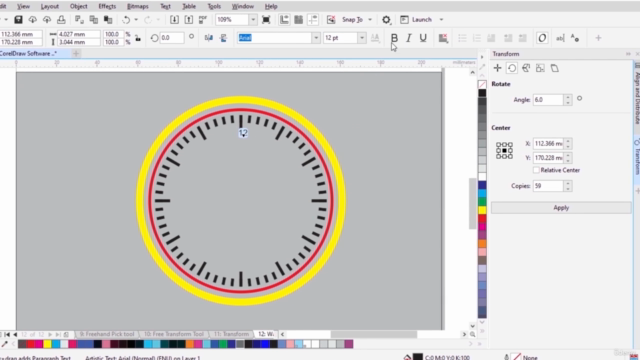Click the Undo arrow icon

pyautogui.click(x=126, y=20)
